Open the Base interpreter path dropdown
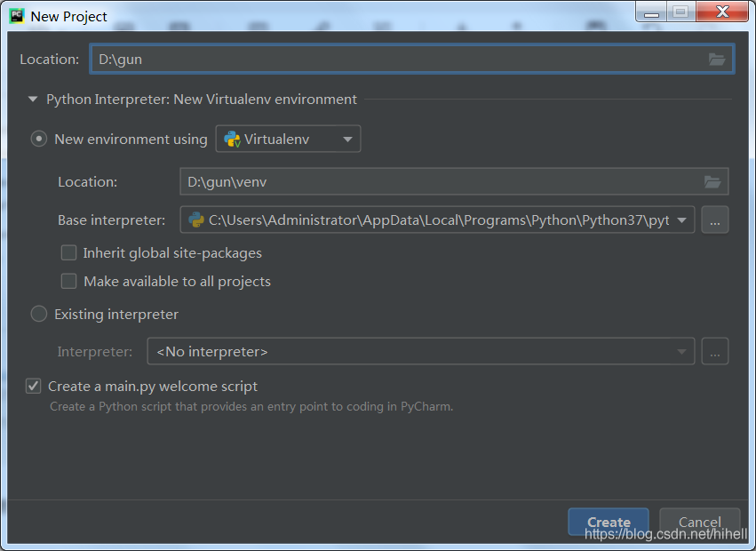 (437, 220)
